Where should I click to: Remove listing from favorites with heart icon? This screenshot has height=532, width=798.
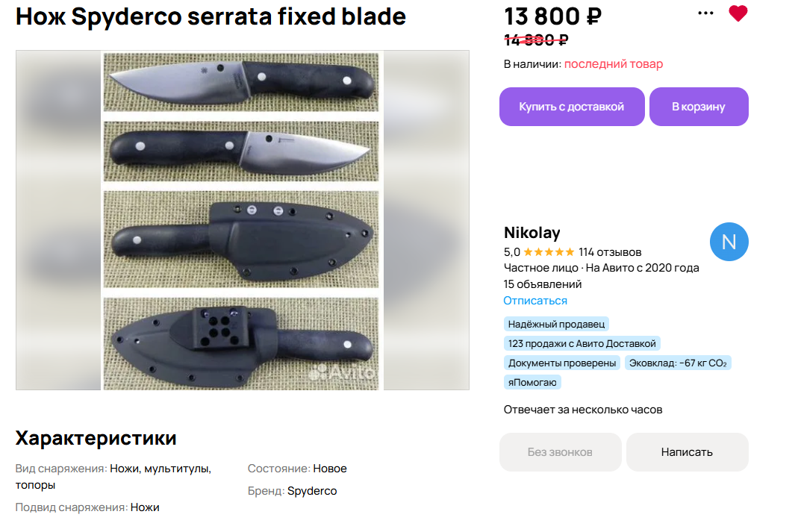pyautogui.click(x=738, y=13)
